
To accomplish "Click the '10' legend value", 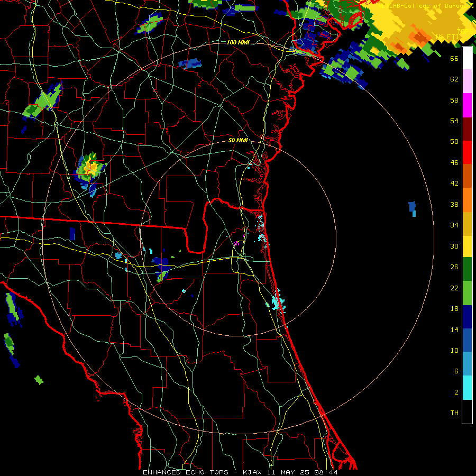I will click(x=454, y=350).
